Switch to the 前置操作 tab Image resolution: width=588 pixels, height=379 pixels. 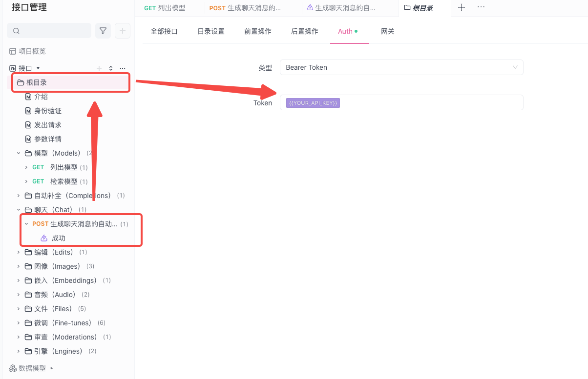click(x=258, y=31)
